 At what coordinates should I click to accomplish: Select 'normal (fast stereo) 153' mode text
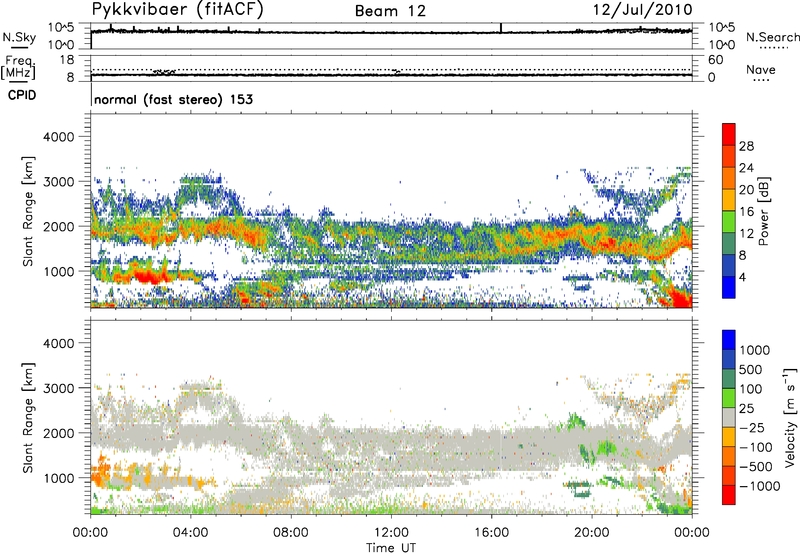173,99
